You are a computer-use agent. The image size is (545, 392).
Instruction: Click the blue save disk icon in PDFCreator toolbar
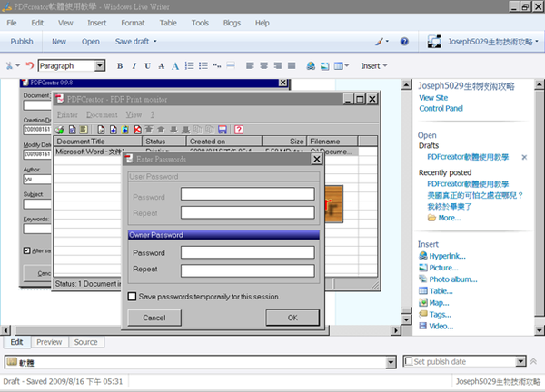tap(223, 130)
